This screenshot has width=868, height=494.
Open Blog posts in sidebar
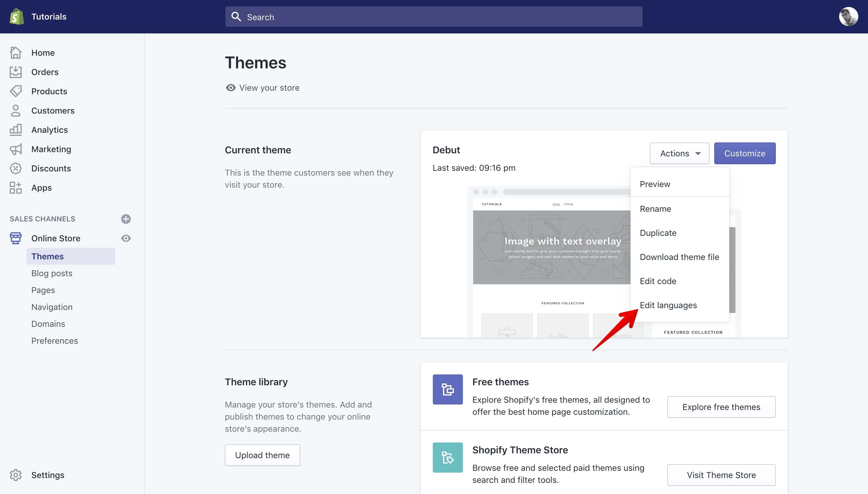click(52, 273)
